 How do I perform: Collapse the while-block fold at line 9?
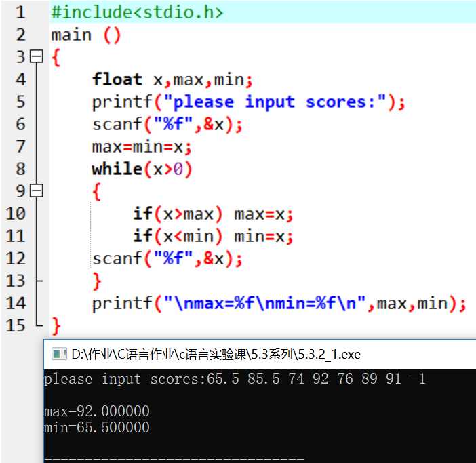pyautogui.click(x=37, y=190)
